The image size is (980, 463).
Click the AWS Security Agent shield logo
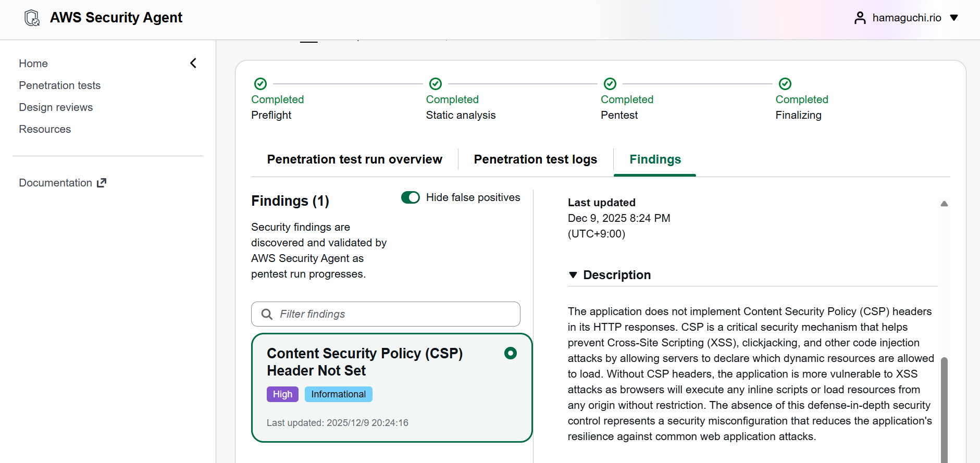tap(32, 18)
